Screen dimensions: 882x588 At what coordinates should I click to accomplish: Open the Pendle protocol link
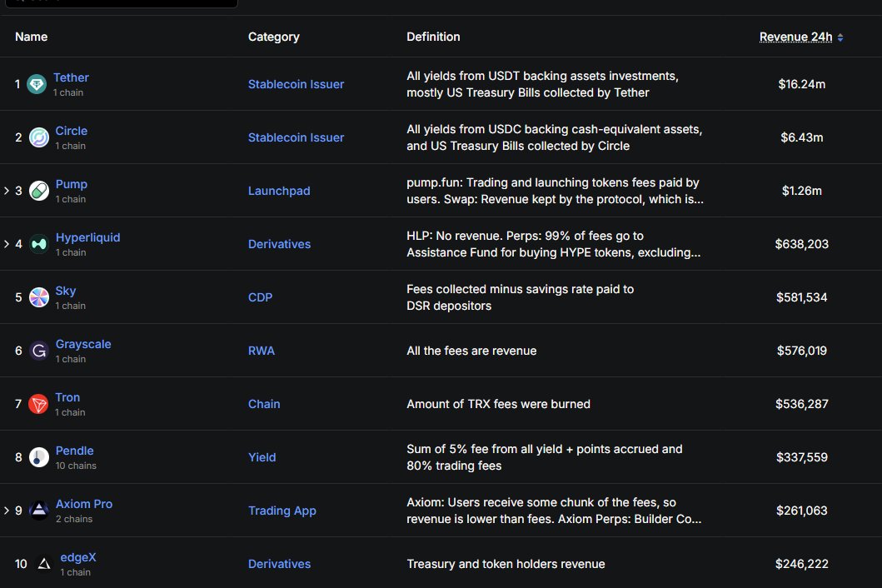74,451
